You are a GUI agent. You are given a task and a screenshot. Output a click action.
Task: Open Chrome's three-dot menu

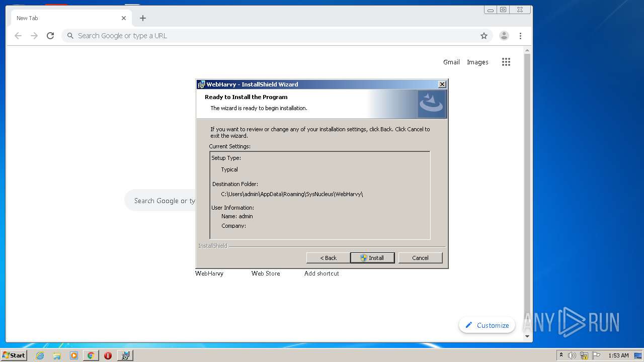click(x=520, y=36)
